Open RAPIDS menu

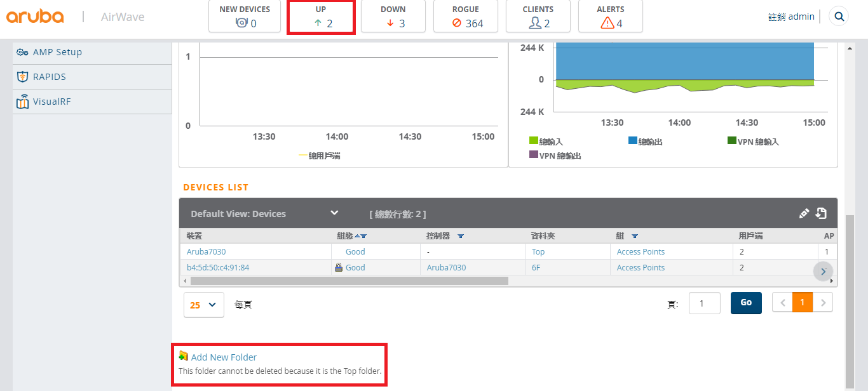[92, 77]
